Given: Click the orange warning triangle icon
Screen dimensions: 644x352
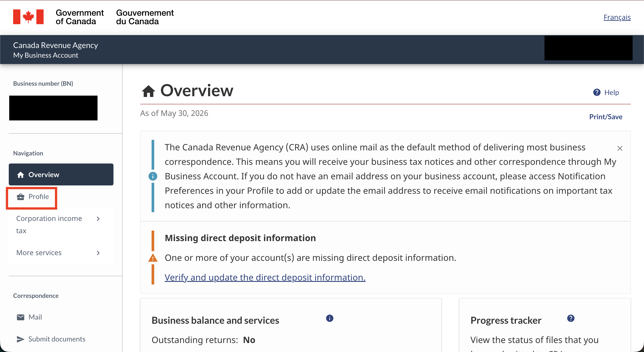Looking at the screenshot, I should click(153, 258).
